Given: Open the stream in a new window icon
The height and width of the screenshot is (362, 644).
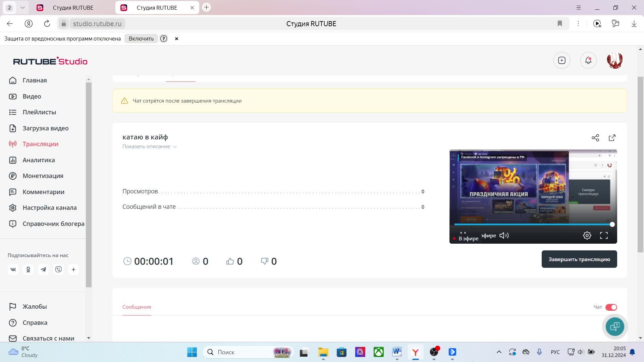Looking at the screenshot, I should pyautogui.click(x=612, y=138).
